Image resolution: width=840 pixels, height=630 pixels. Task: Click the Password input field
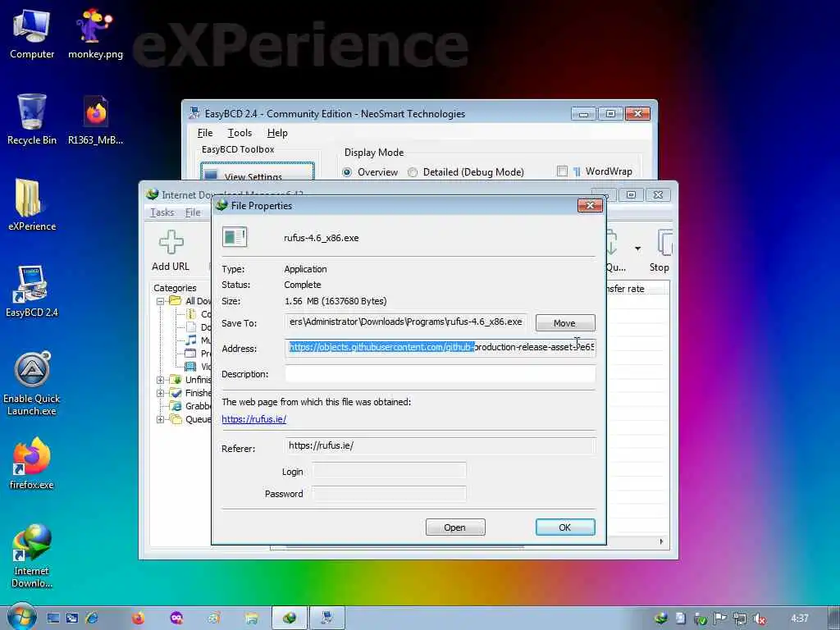(x=389, y=493)
